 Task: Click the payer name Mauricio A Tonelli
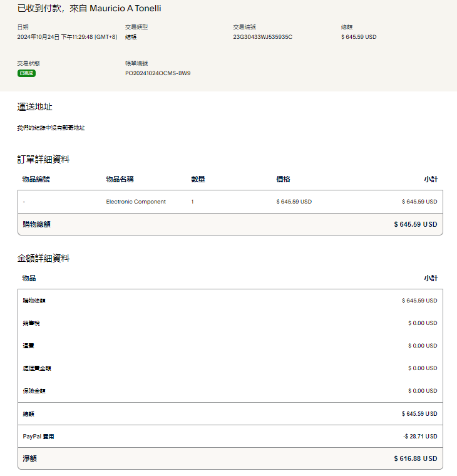(125, 9)
